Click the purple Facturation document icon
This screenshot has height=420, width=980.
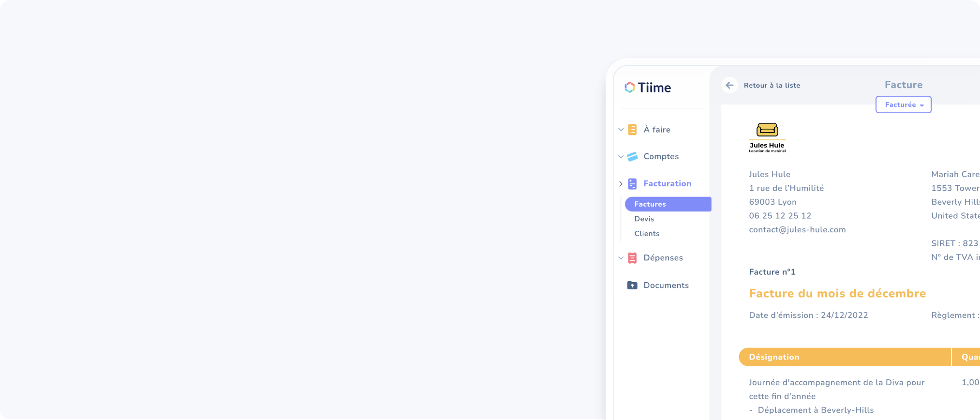pos(632,184)
